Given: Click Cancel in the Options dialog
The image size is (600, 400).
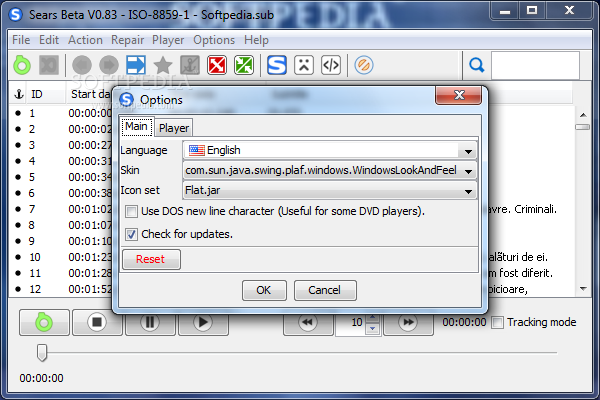Looking at the screenshot, I should [325, 290].
